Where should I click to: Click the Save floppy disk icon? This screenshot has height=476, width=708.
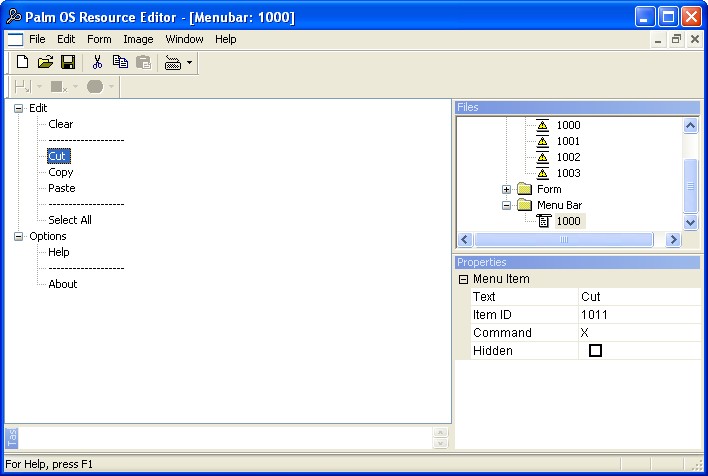point(68,62)
